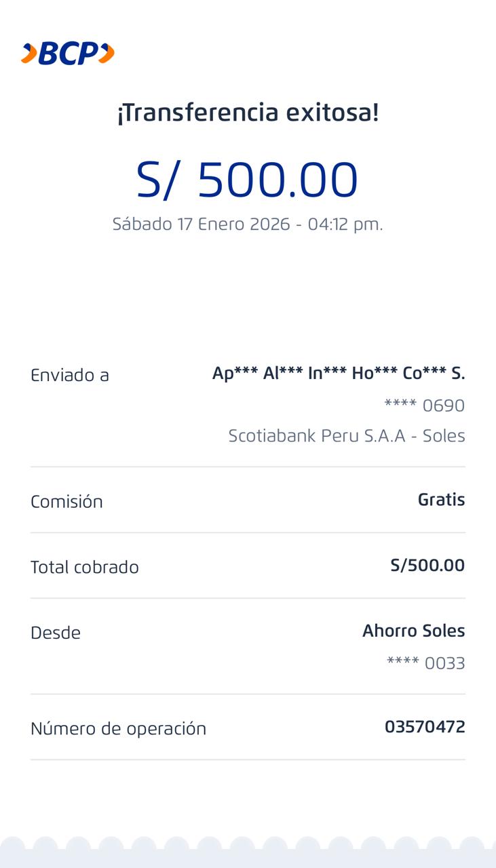Click the blue BCP letters in the logo
The width and height of the screenshot is (496, 868).
tap(68, 54)
